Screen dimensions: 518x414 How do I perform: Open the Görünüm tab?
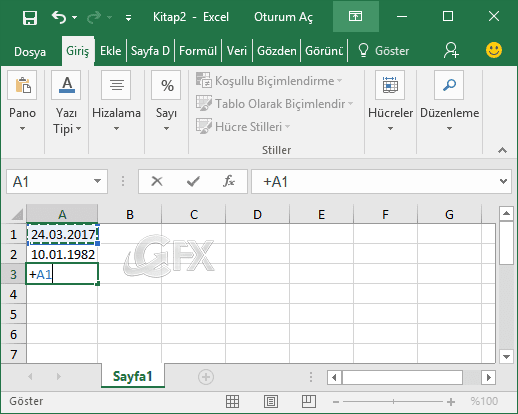(324, 51)
